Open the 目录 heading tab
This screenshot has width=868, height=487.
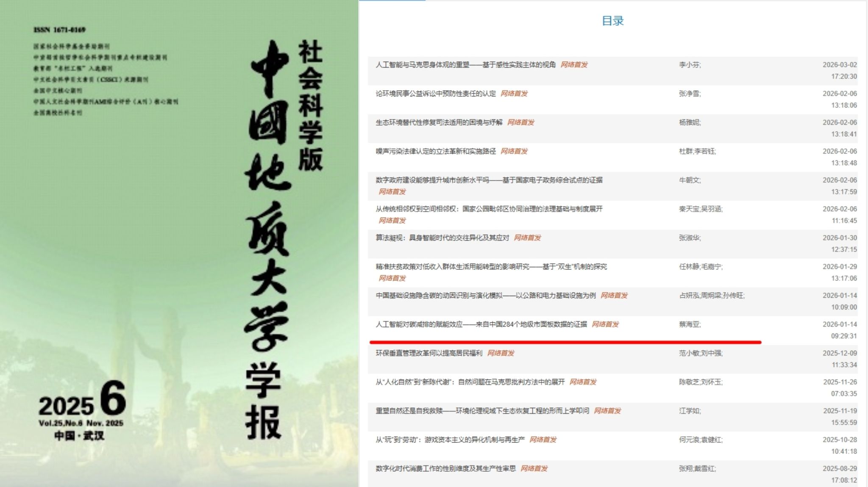tap(612, 21)
